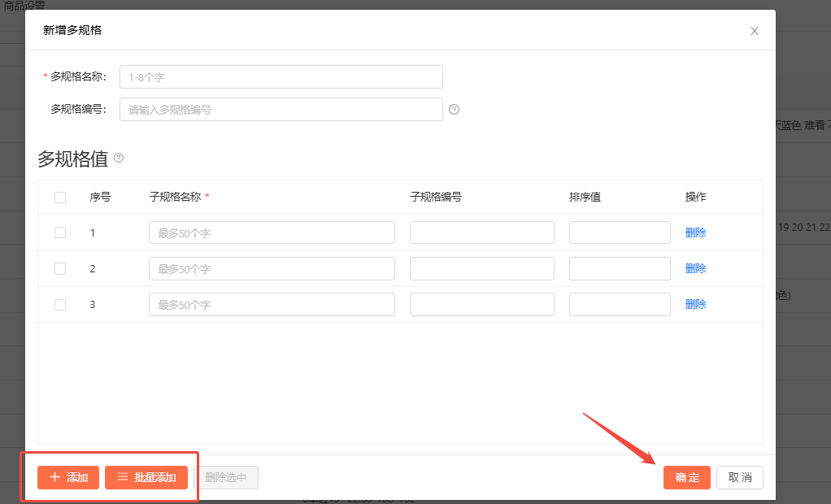Click the 子规格名称 column header
The width and height of the screenshot is (831, 504).
tap(179, 198)
